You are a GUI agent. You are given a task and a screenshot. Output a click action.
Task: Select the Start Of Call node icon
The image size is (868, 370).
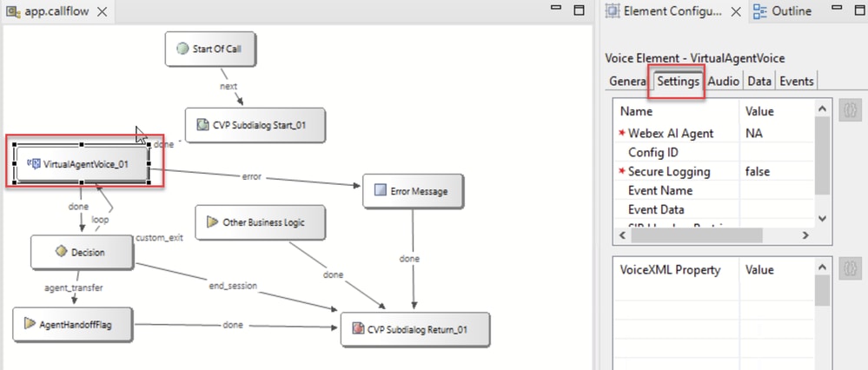coord(182,49)
